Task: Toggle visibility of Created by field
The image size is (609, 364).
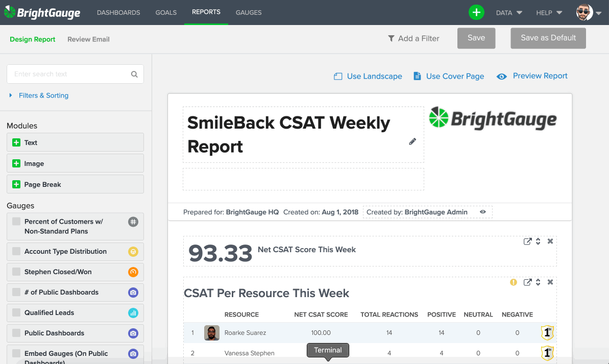Action: (483, 212)
